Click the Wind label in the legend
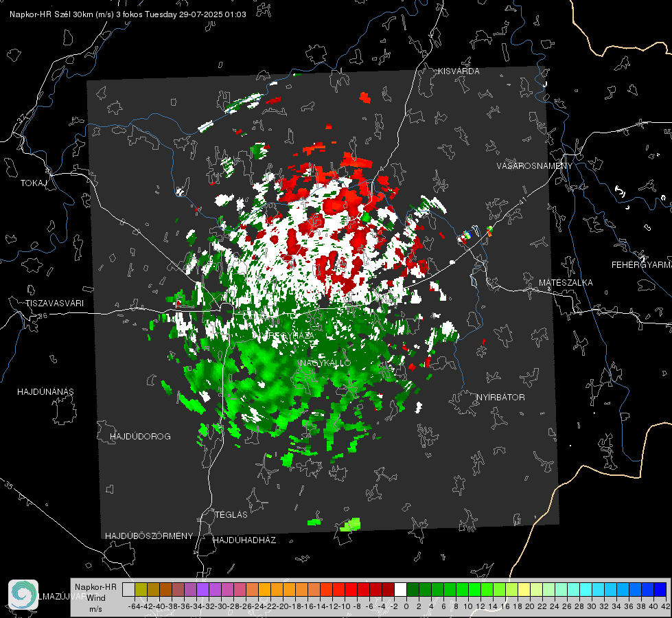This screenshot has height=618, width=672. [96, 598]
